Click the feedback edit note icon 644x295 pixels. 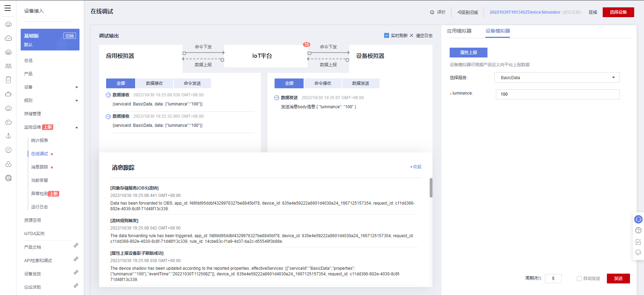tap(638, 242)
